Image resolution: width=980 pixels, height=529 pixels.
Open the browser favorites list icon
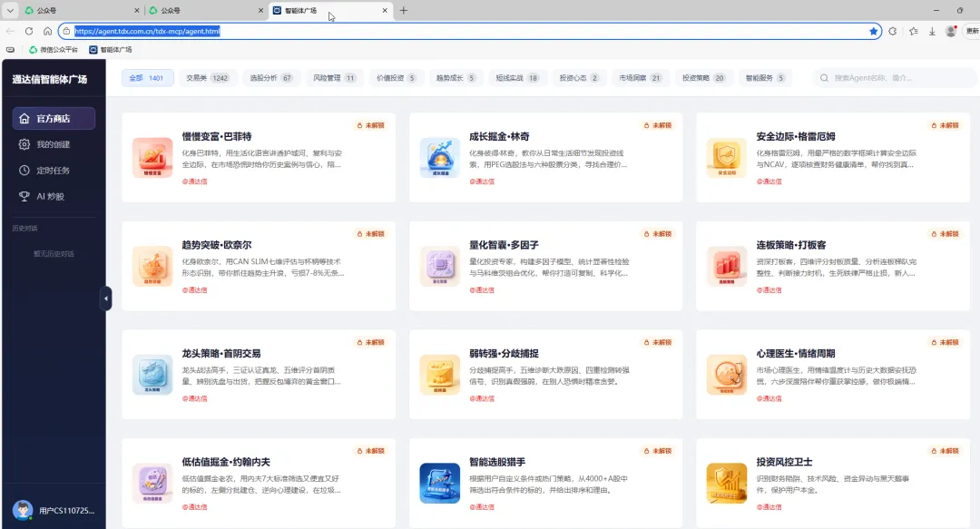(x=913, y=31)
